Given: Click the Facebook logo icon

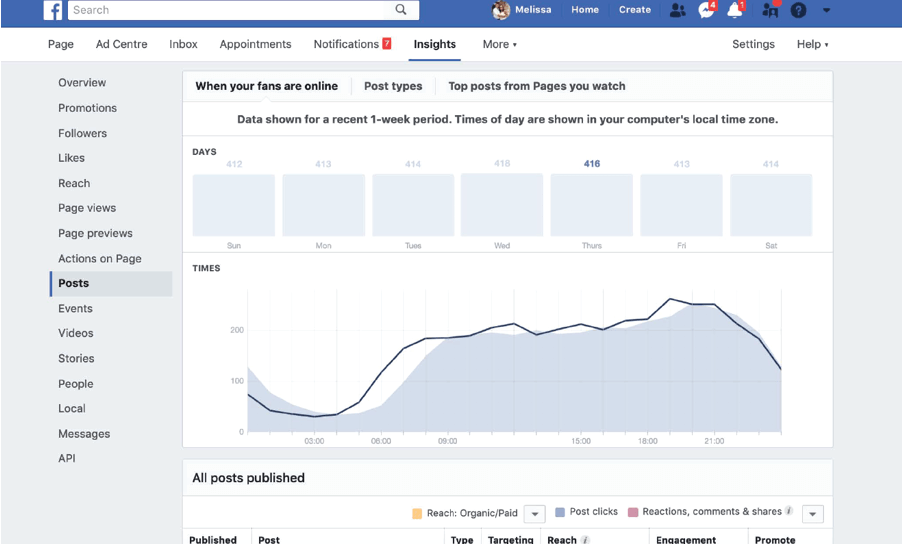Looking at the screenshot, I should coord(53,10).
